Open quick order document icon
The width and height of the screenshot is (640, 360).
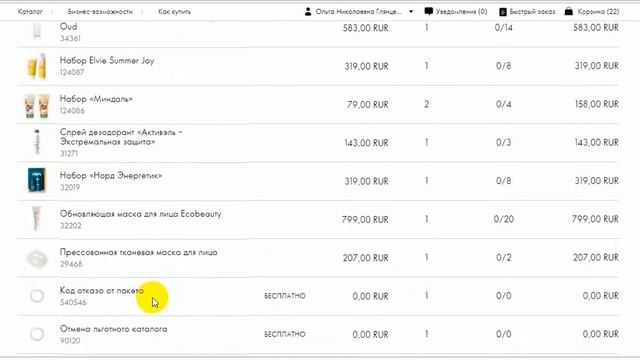(503, 12)
